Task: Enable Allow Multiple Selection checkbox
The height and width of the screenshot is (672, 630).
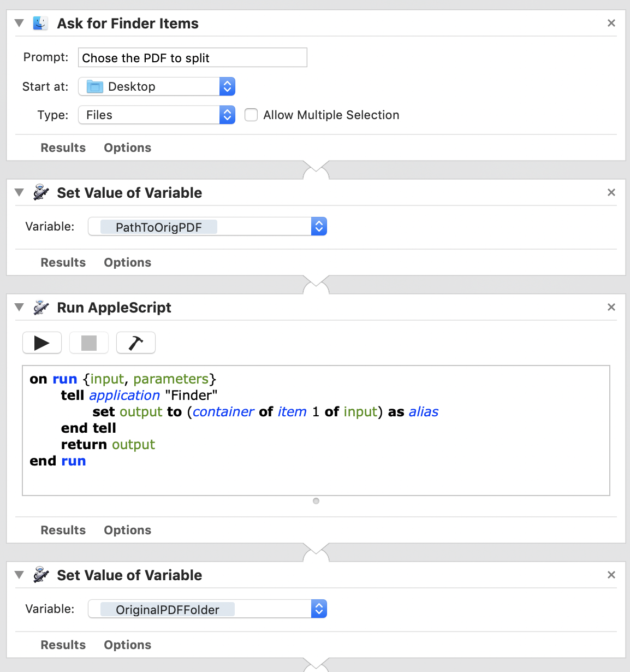Action: (x=251, y=115)
